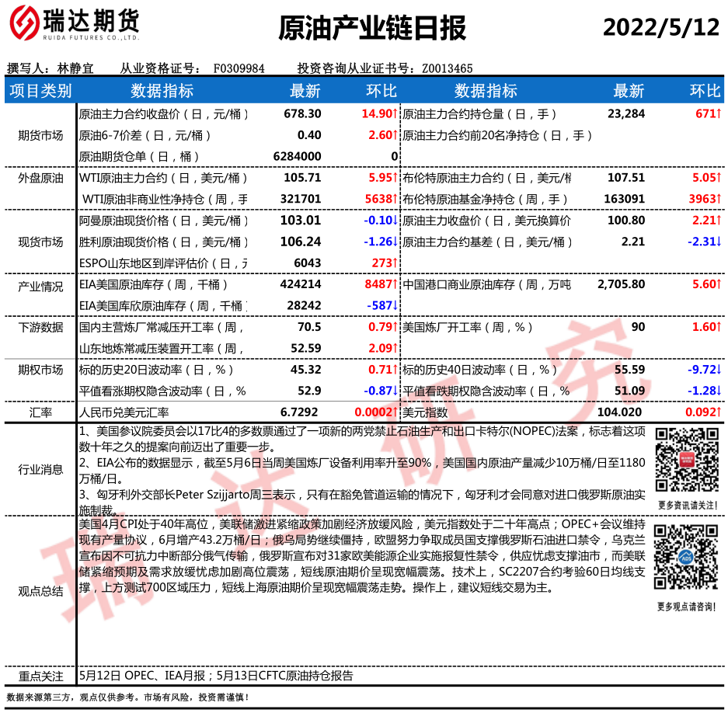Select the 项目类别 column header
This screenshot has height=713, width=728.
pyautogui.click(x=40, y=91)
